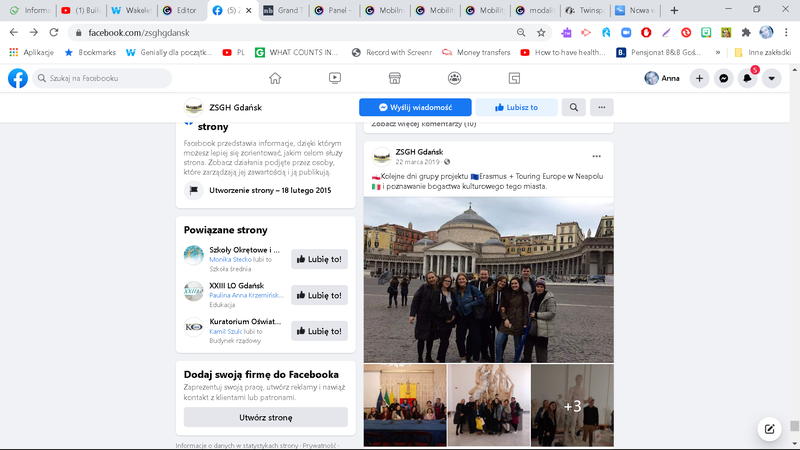Open Facebook Marketplace icon
The width and height of the screenshot is (800, 450).
pos(395,78)
